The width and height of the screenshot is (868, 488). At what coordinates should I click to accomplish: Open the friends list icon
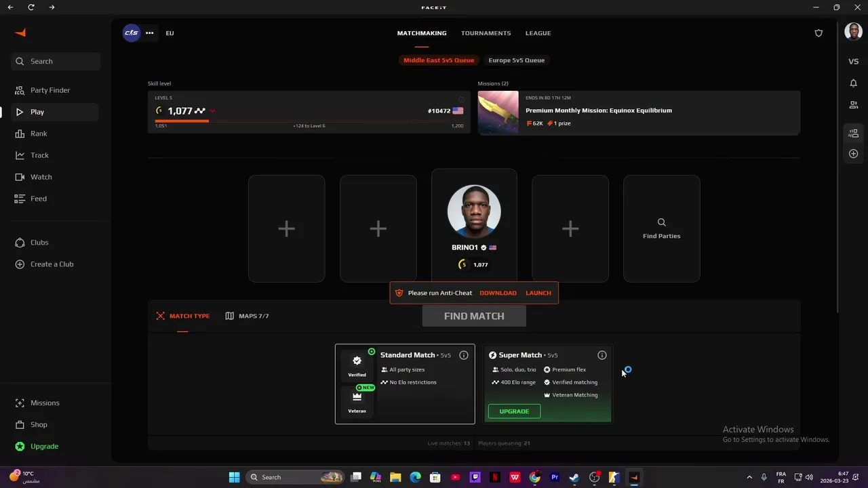[x=853, y=105]
